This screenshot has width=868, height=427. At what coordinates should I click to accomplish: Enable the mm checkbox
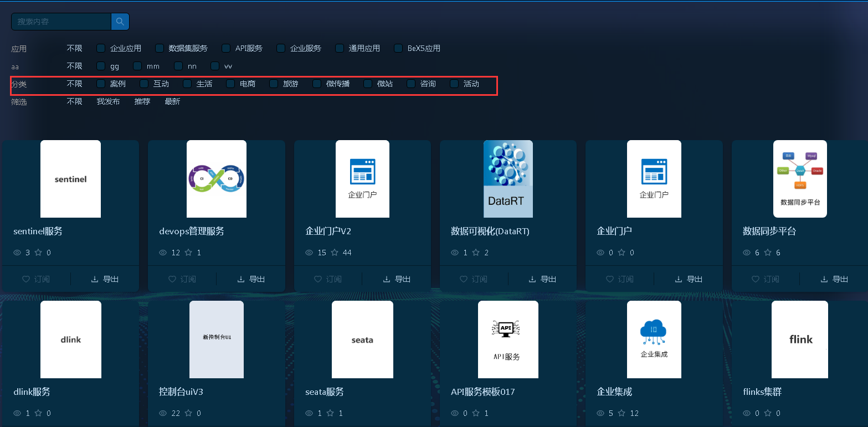(x=137, y=66)
